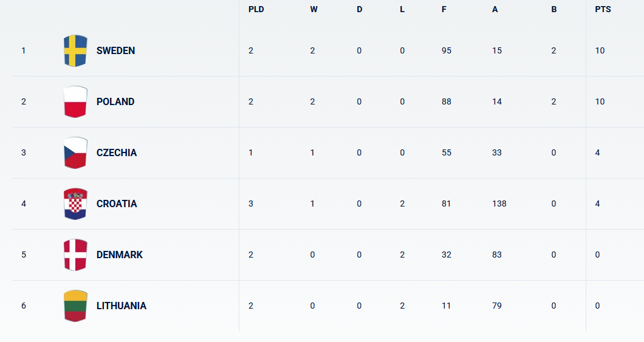
Task: Click the Lithuania flag icon
Action: click(75, 306)
